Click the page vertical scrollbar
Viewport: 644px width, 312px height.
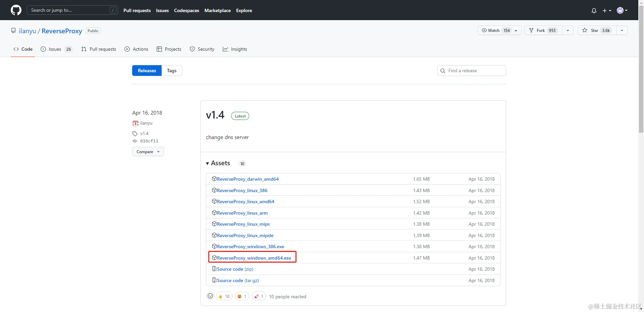(x=641, y=70)
